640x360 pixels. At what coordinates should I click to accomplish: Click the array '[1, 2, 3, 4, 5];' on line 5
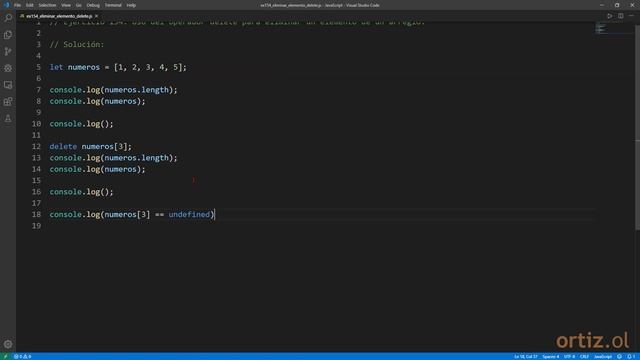coord(150,67)
